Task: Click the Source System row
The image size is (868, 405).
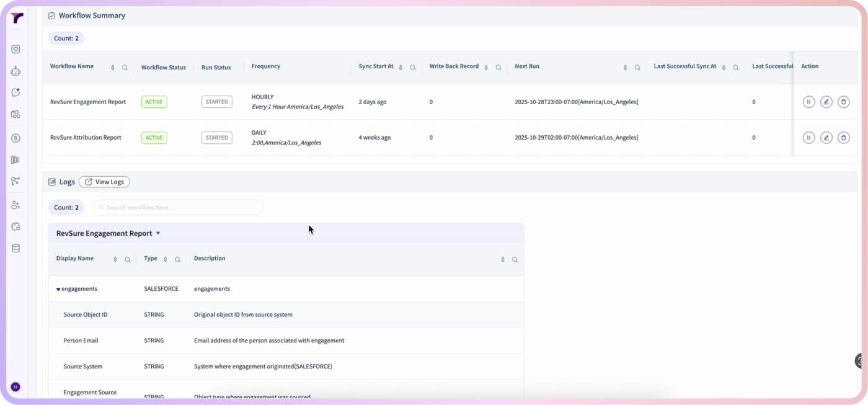Action: click(286, 367)
